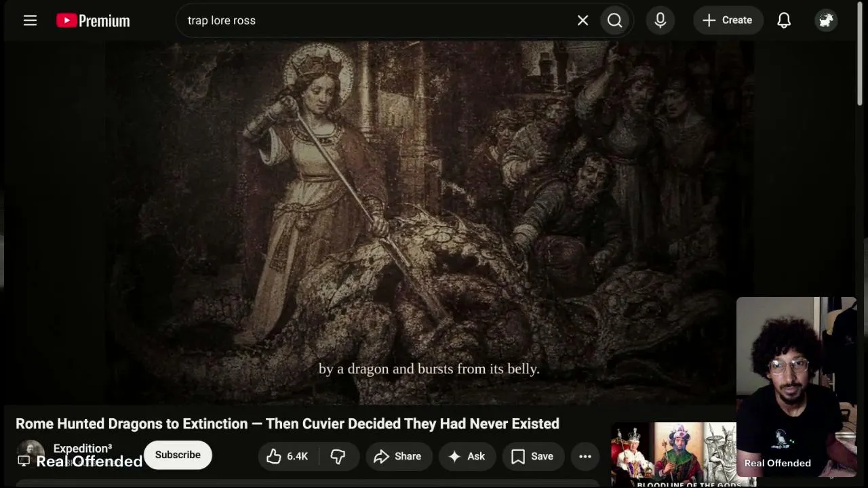Subscribe to the Expedition³ channel
Screen dimensions: 868x488
tap(178, 455)
